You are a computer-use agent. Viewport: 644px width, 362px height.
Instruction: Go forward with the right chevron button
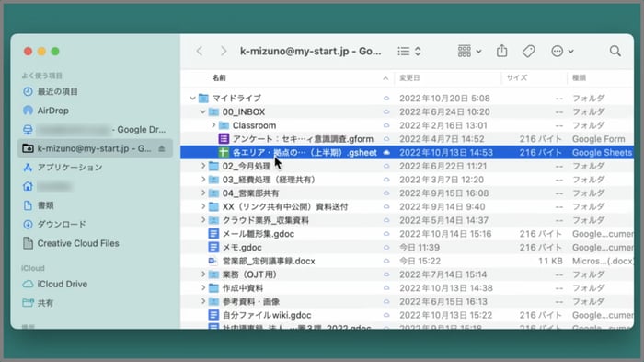224,51
